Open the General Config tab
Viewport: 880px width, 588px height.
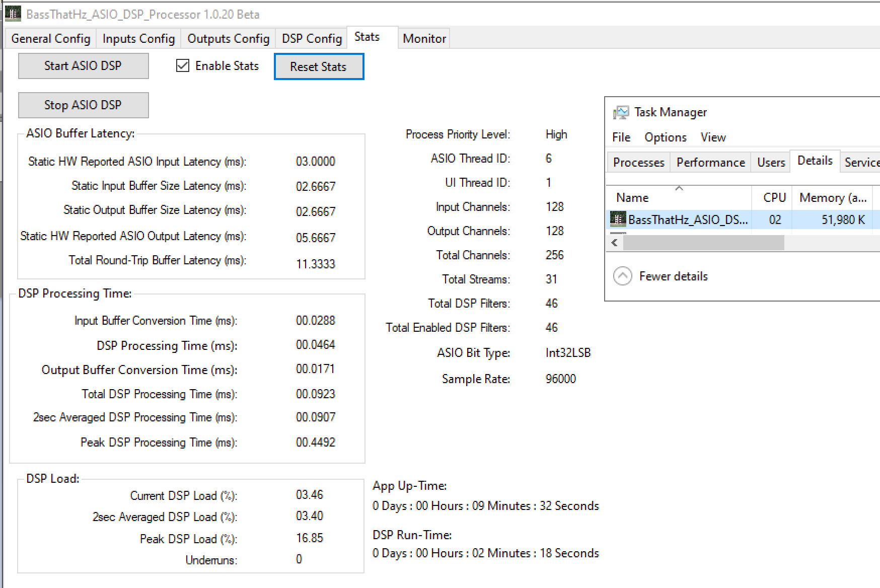[50, 38]
